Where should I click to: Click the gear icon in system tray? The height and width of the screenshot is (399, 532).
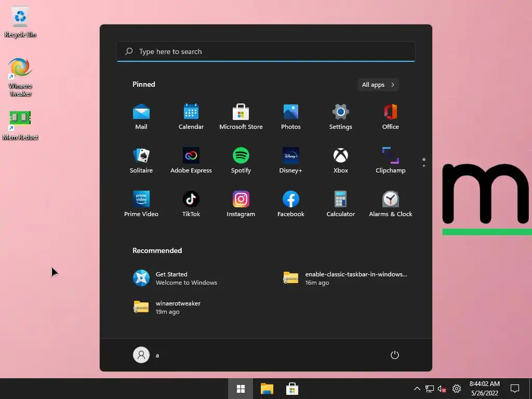pos(457,389)
